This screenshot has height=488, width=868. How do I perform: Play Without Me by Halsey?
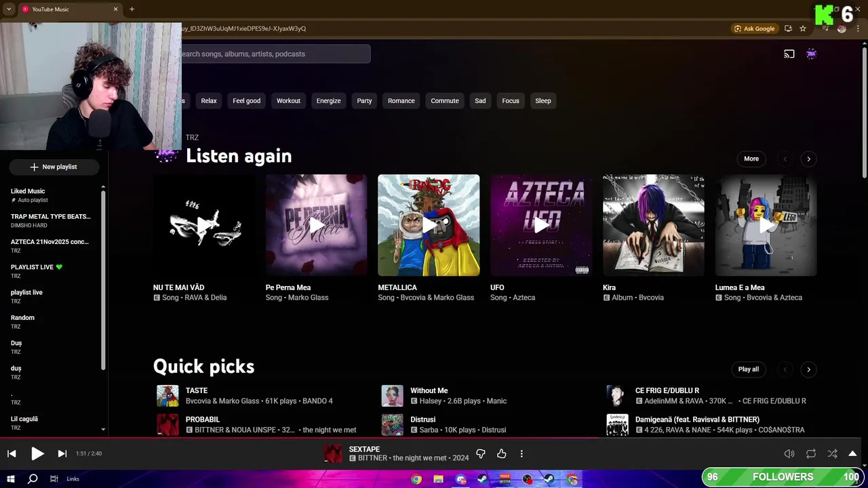[x=392, y=396]
